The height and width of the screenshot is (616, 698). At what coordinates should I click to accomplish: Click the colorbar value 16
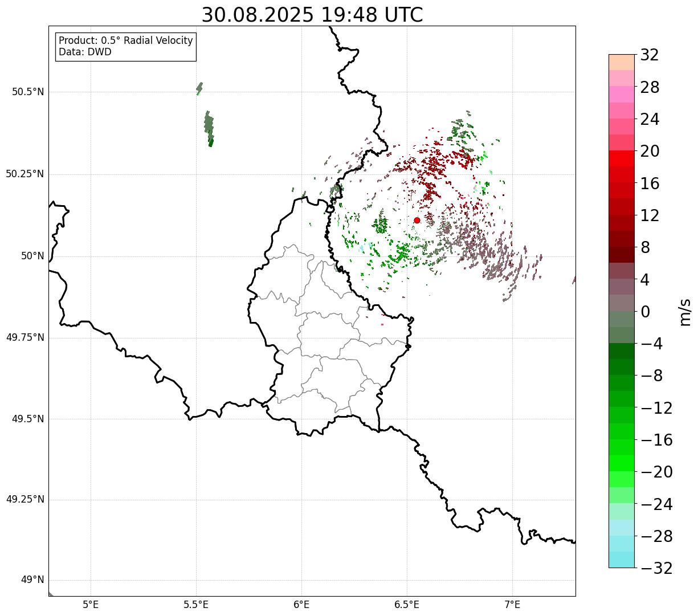(x=650, y=183)
